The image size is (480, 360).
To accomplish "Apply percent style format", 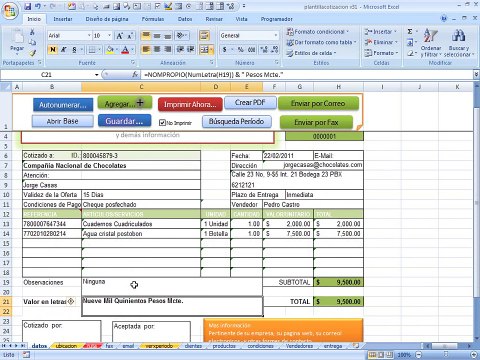I will click(241, 50).
